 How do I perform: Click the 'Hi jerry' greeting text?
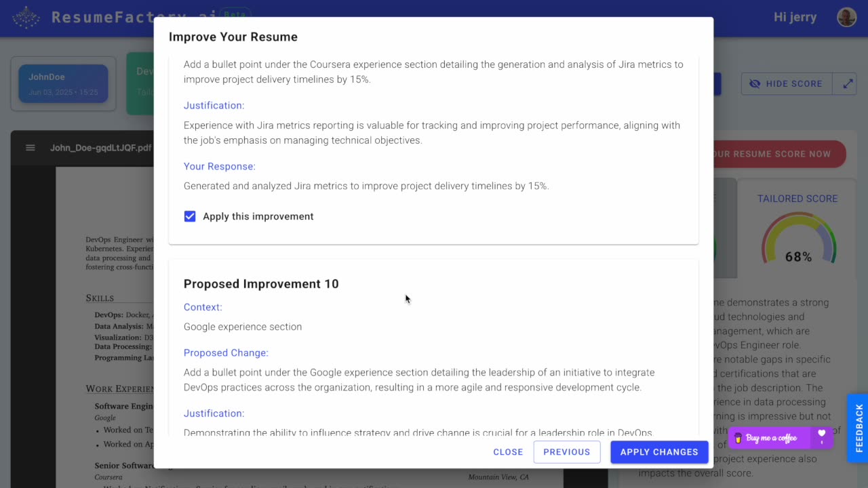pos(795,17)
